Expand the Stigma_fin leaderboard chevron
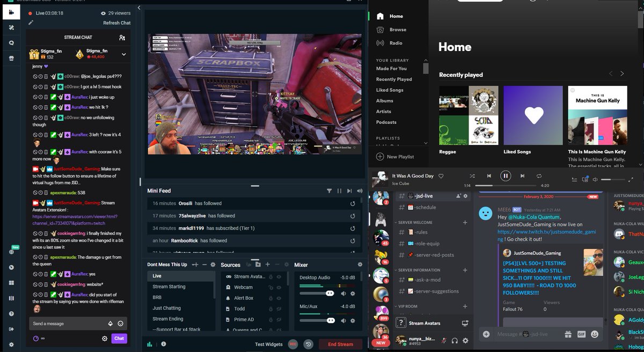 [124, 54]
